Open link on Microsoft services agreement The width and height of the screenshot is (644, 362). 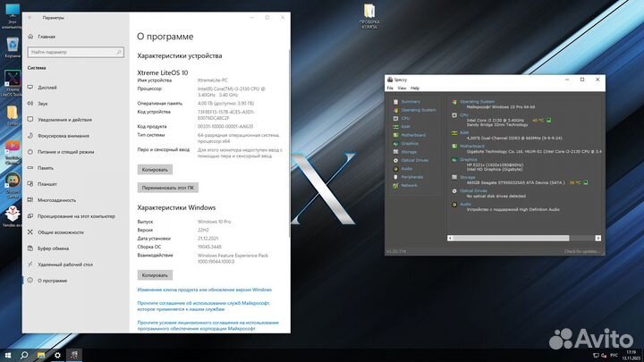point(204,307)
